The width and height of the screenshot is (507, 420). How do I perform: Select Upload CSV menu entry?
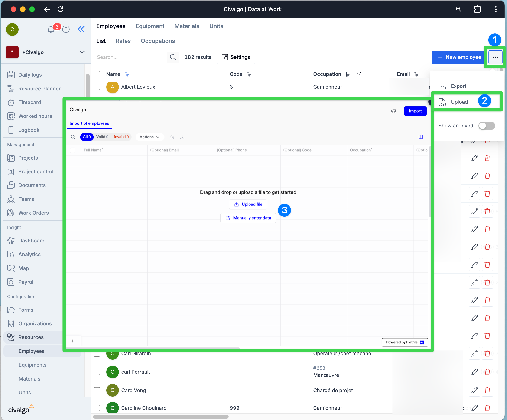click(459, 102)
